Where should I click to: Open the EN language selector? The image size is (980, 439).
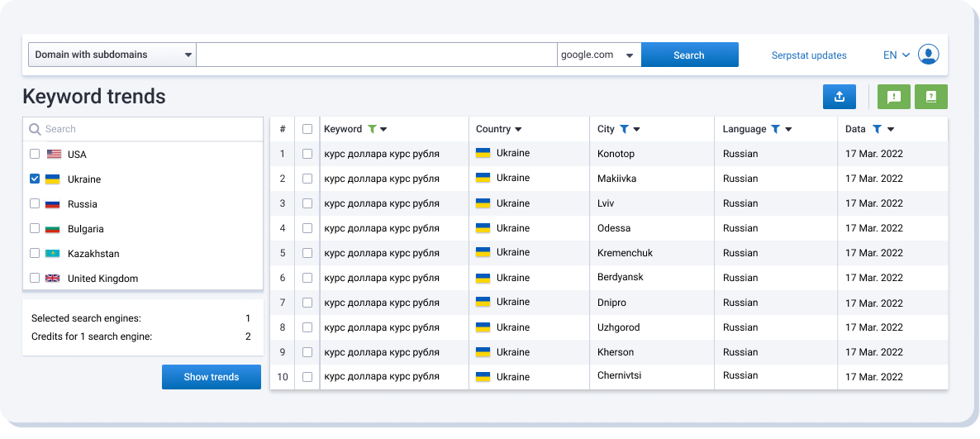896,55
